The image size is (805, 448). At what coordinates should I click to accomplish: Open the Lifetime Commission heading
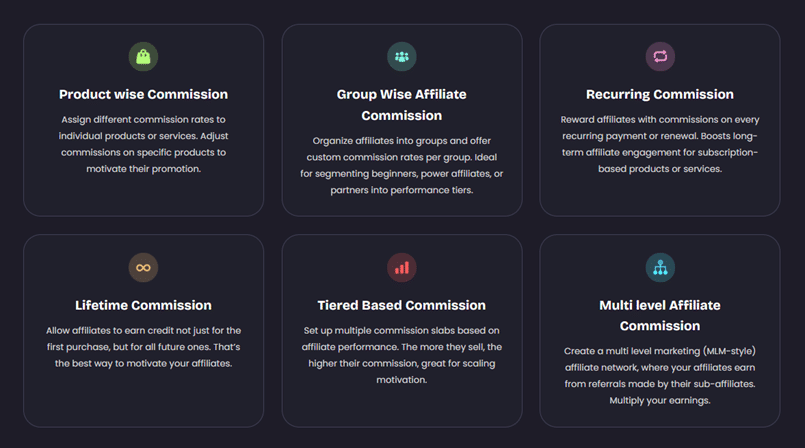(143, 305)
